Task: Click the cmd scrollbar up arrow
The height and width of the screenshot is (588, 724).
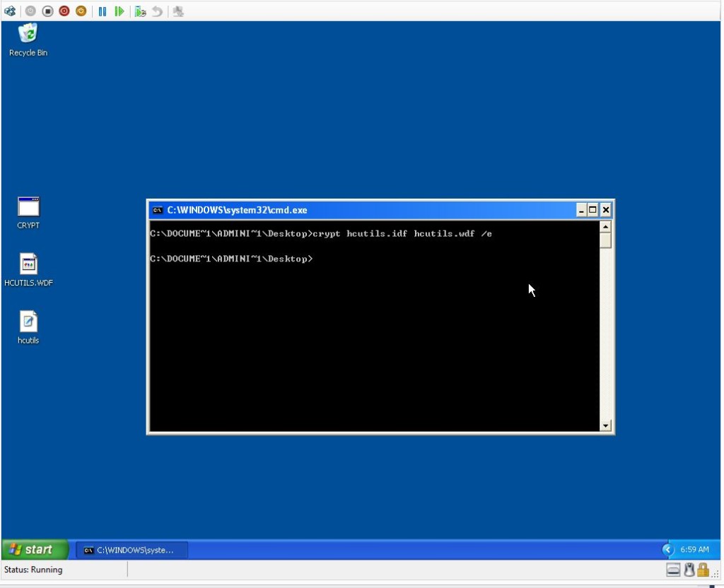Action: 605,227
